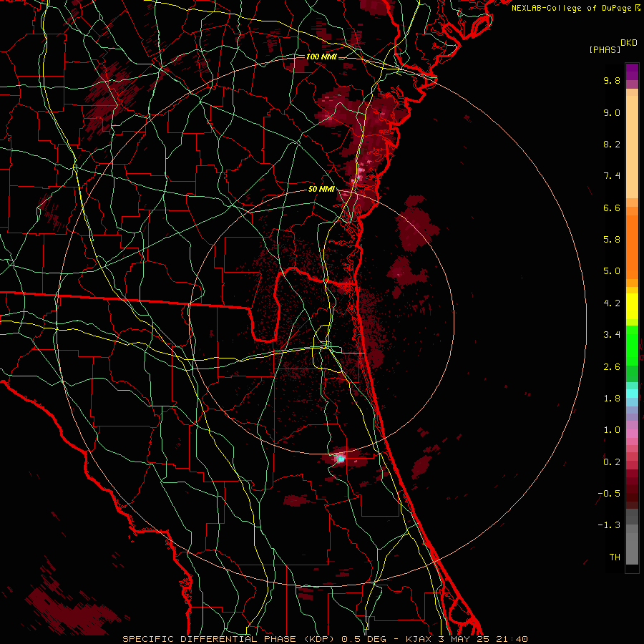This screenshot has height=644, width=644.
Task: Click the -0.5 value on color scale
Action: tap(609, 494)
